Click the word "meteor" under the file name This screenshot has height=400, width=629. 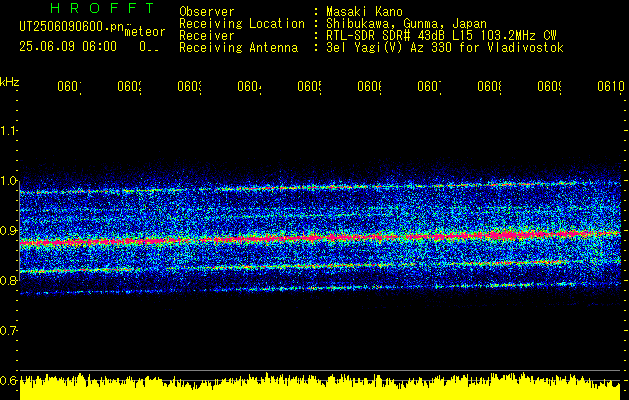point(145,32)
